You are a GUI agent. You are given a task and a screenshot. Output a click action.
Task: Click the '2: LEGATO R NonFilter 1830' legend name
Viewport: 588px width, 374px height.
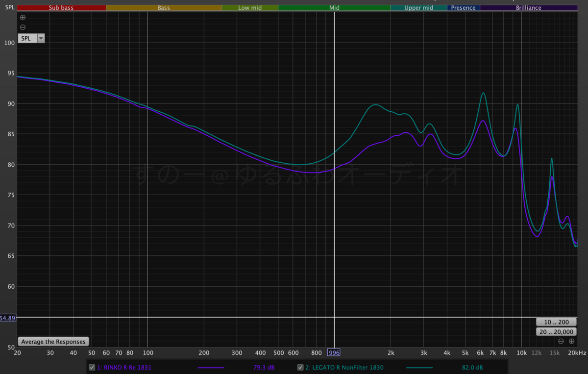[x=345, y=368]
